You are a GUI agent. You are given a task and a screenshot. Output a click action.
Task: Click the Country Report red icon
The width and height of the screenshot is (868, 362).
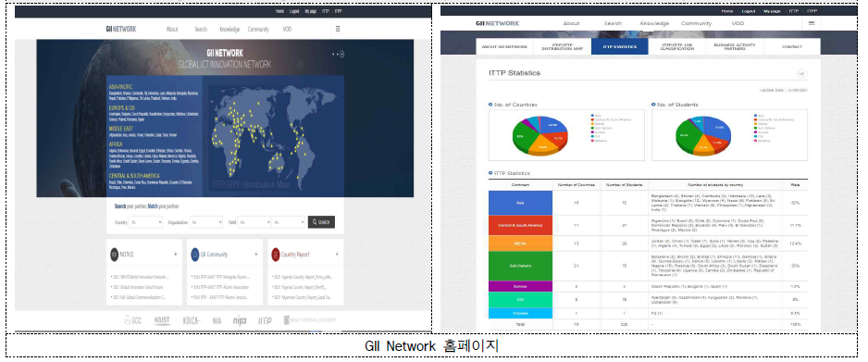point(275,254)
